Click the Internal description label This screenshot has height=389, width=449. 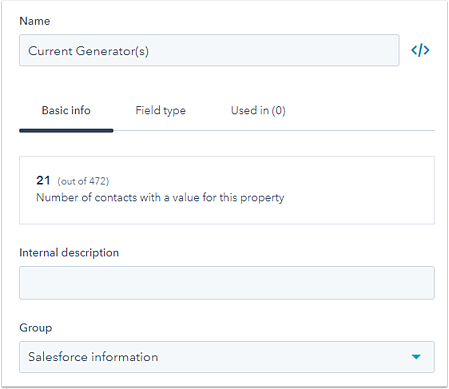(x=69, y=253)
